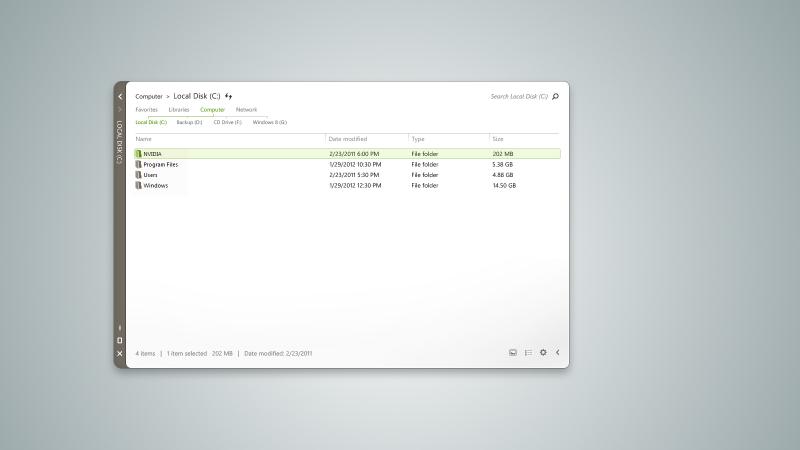Click the Users folder icon
800x450 pixels.
138,174
